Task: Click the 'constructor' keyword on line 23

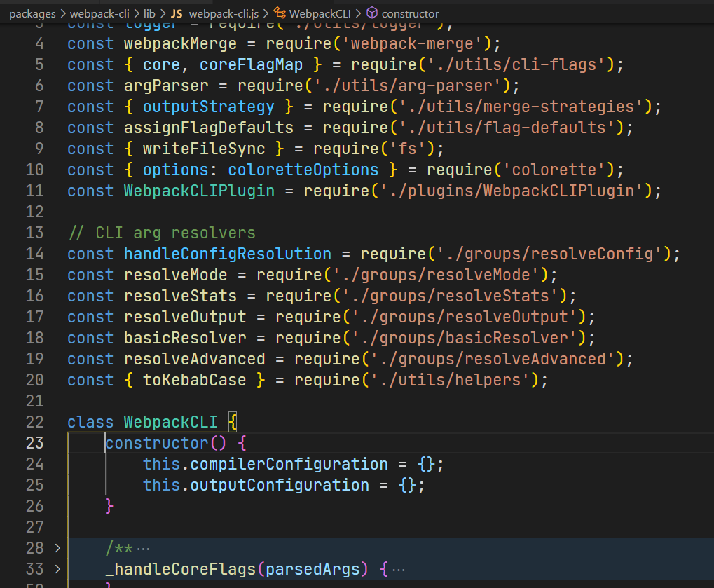Action: pyautogui.click(x=157, y=443)
